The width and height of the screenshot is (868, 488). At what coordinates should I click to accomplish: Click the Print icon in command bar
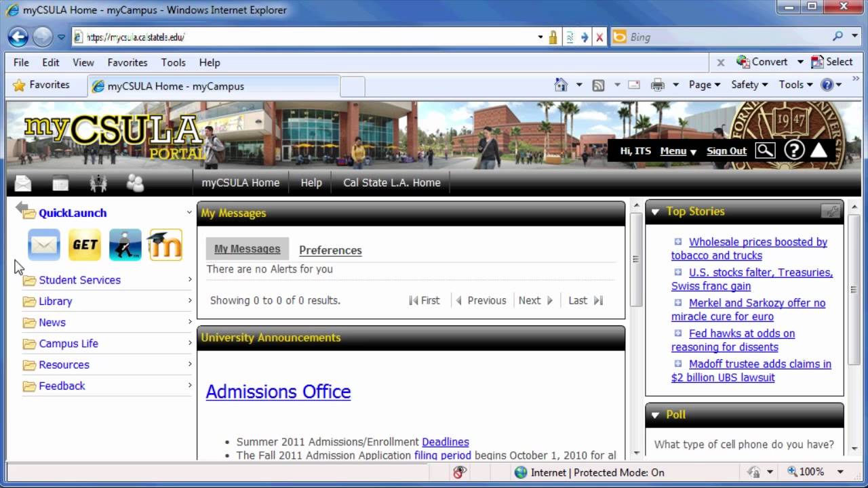tap(657, 85)
